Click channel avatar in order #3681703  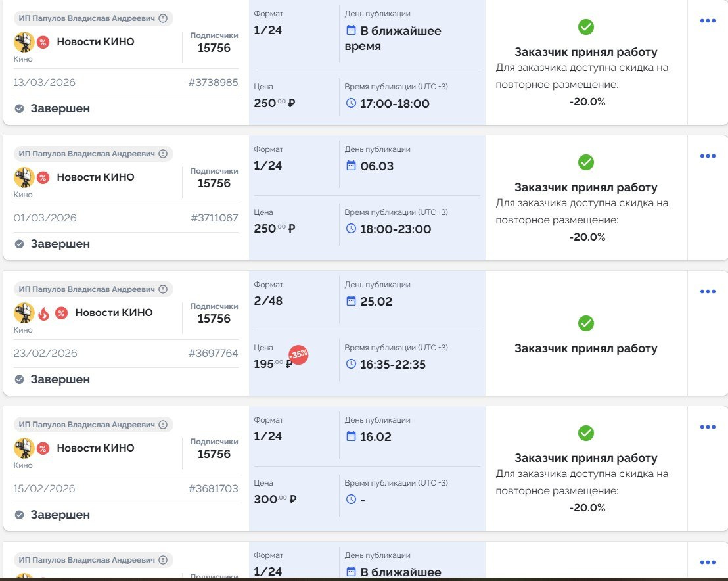[x=24, y=448]
